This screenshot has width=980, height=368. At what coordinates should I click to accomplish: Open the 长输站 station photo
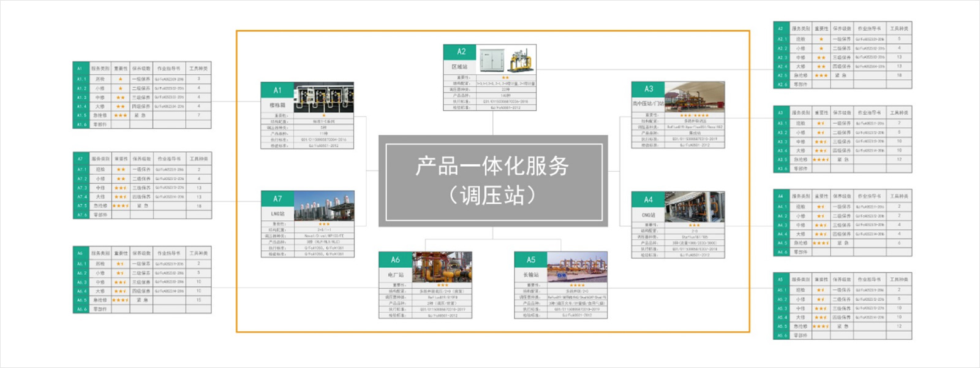pos(577,267)
